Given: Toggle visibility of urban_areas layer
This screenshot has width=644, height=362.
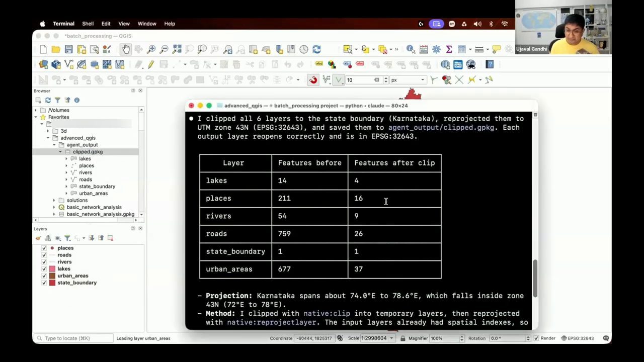Looking at the screenshot, I should coord(44,276).
